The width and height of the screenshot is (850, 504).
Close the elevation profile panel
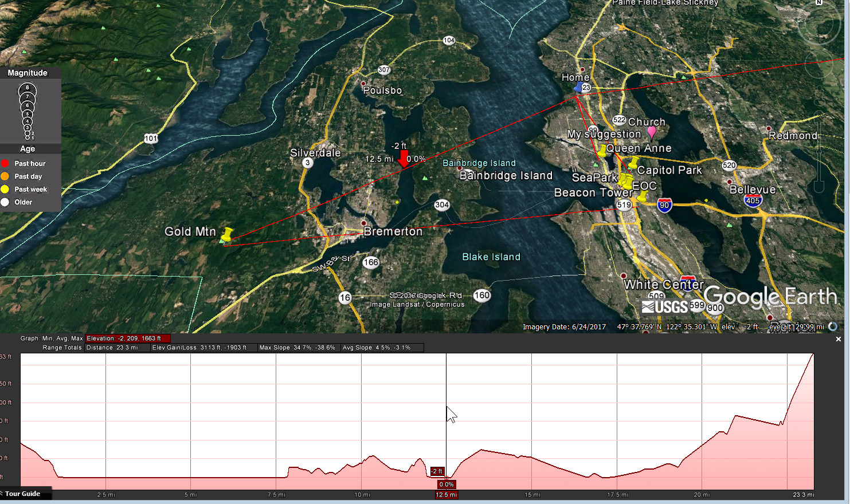[838, 339]
